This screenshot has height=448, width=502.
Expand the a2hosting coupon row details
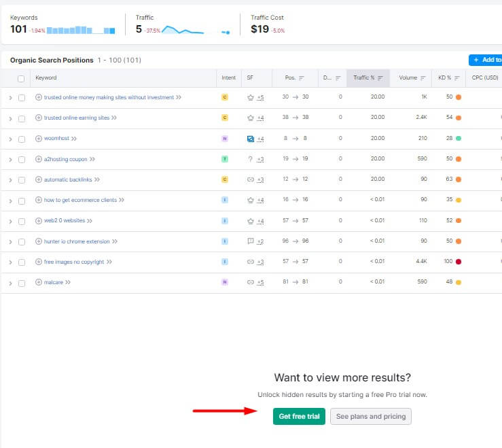pos(10,160)
